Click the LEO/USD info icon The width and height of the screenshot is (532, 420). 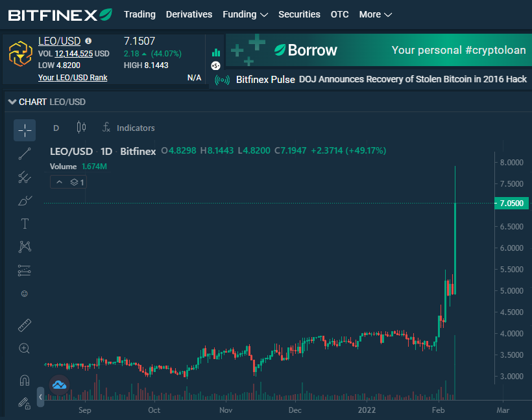point(88,41)
